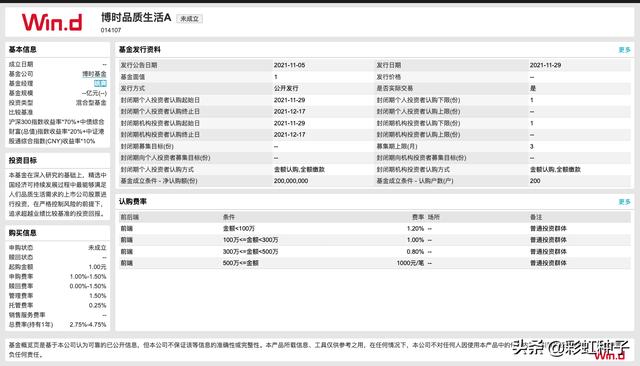This screenshot has width=640, height=366.
Task: Select 封闭期机构投资者认购终止日 value 2021-12-17
Action: coord(289,134)
